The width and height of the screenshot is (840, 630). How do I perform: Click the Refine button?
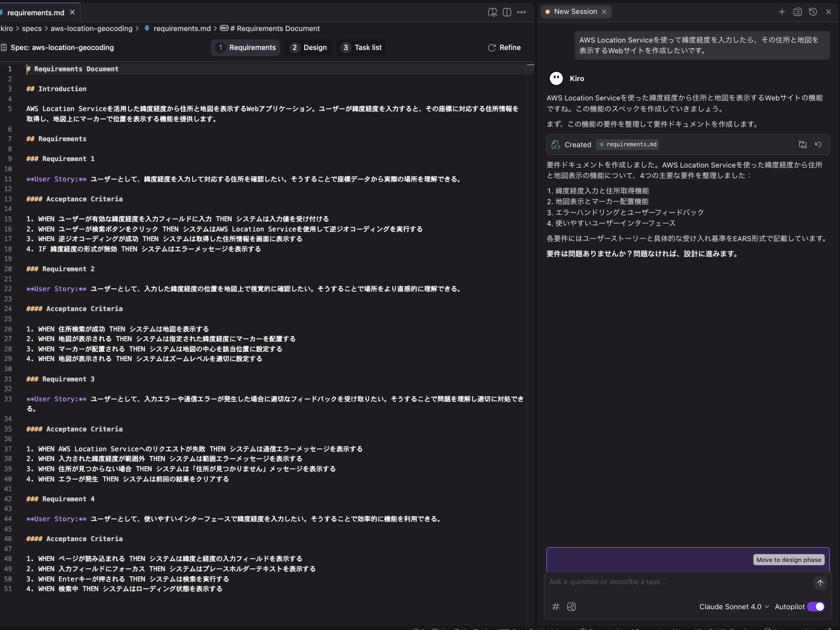504,48
